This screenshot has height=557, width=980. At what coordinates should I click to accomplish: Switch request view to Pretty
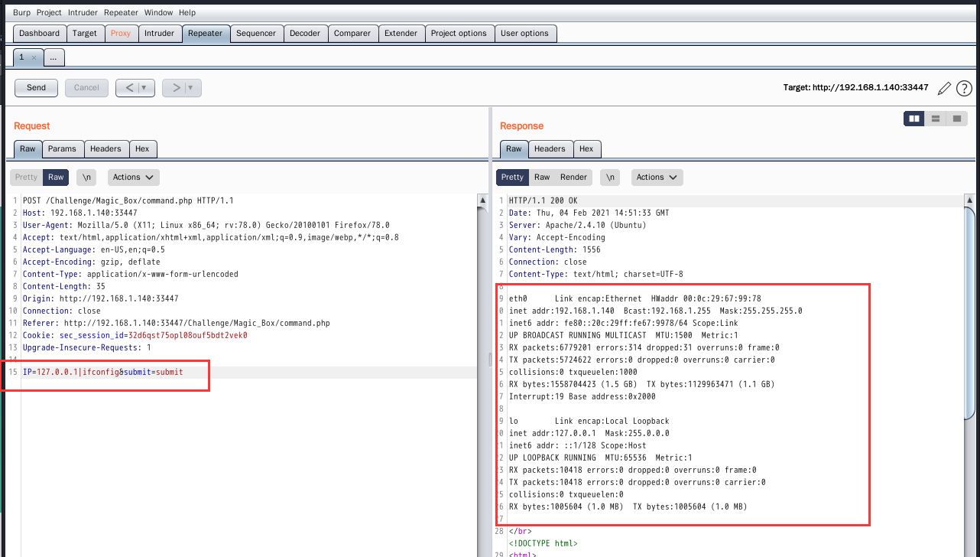coord(27,178)
